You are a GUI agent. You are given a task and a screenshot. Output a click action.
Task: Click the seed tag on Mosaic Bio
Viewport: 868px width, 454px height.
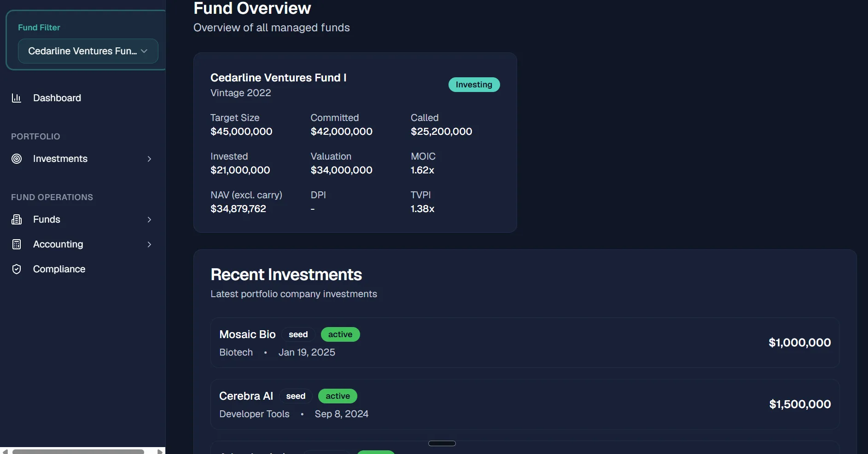[298, 334]
